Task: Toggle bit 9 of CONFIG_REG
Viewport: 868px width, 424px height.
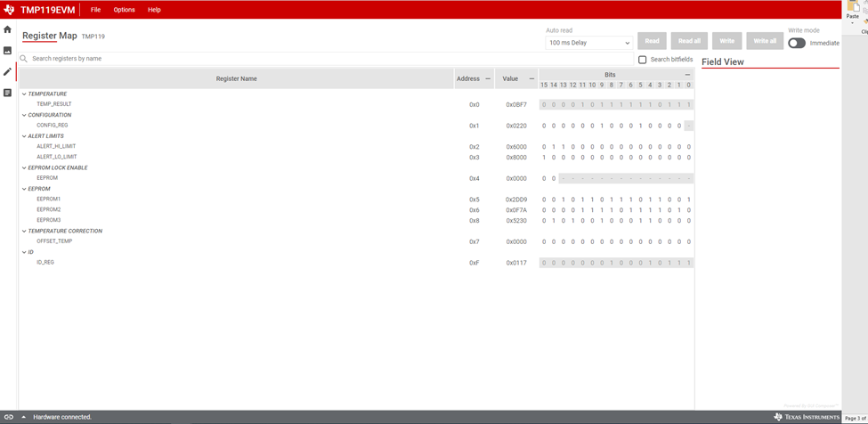Action: 602,126
